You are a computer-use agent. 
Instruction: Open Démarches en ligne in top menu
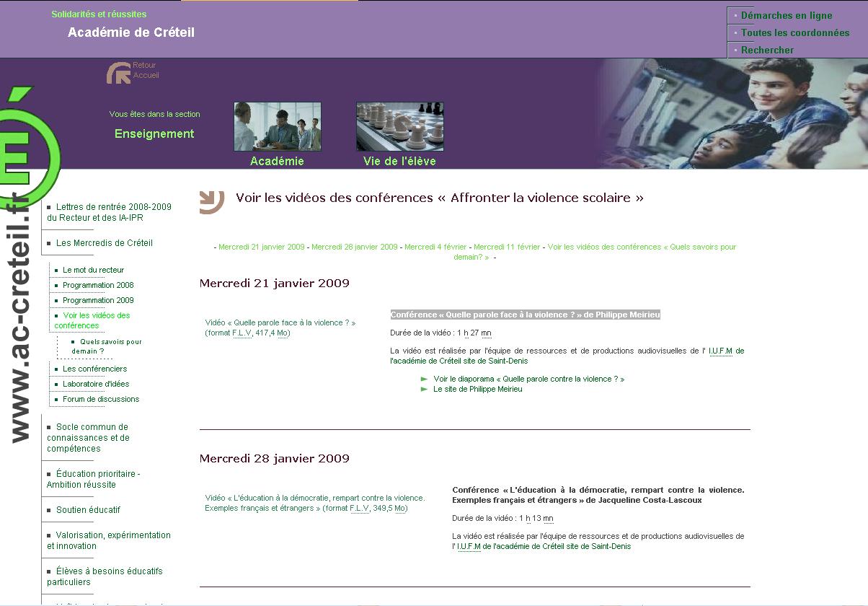point(786,15)
